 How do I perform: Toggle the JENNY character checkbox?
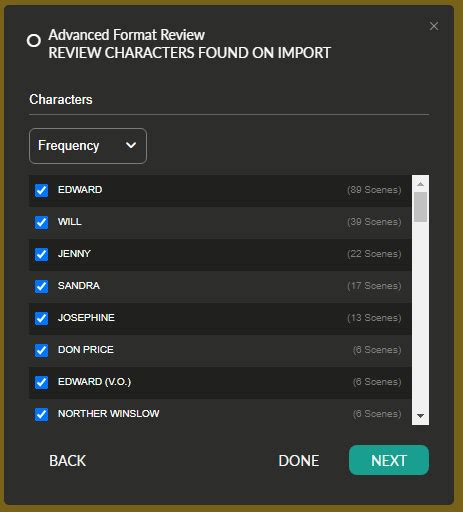(x=42, y=254)
